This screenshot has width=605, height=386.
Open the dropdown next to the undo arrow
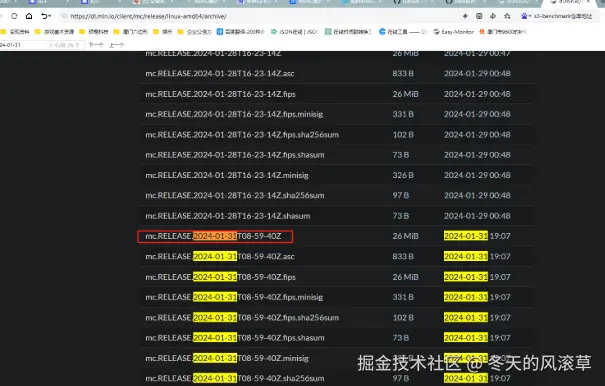coord(50,16)
